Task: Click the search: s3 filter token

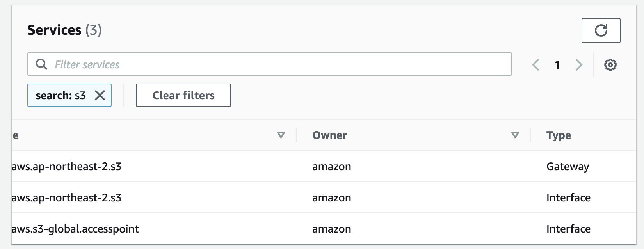Action: (60, 95)
